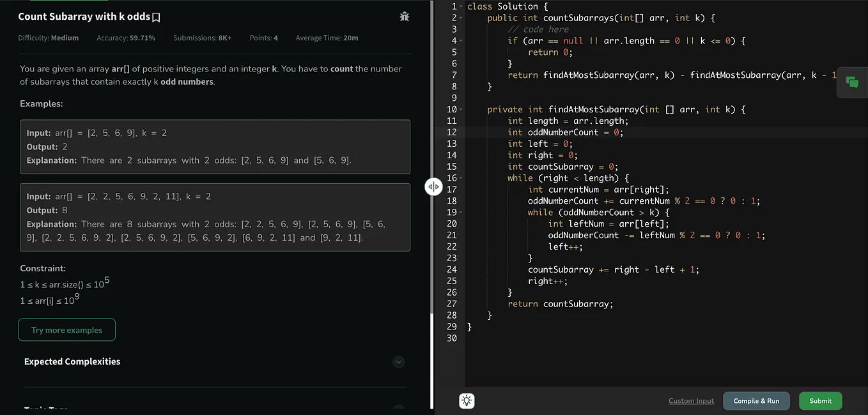
Task: Select the Average Time: 20m label
Action: tap(327, 38)
